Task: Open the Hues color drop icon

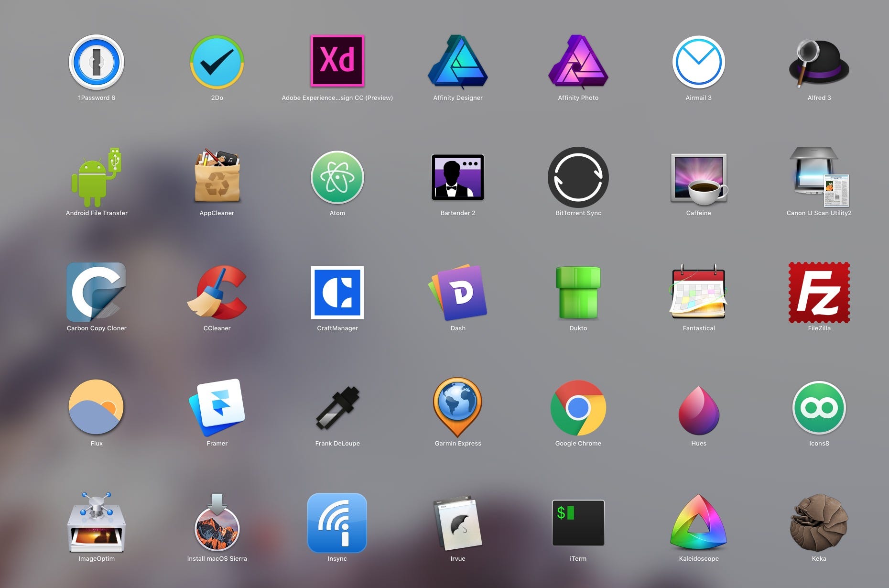Action: coord(699,410)
